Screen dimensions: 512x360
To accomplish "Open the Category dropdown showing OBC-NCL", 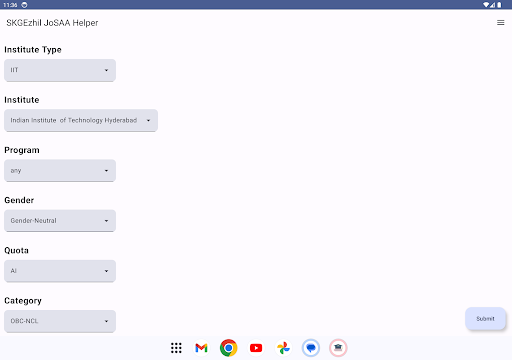I will [x=60, y=321].
